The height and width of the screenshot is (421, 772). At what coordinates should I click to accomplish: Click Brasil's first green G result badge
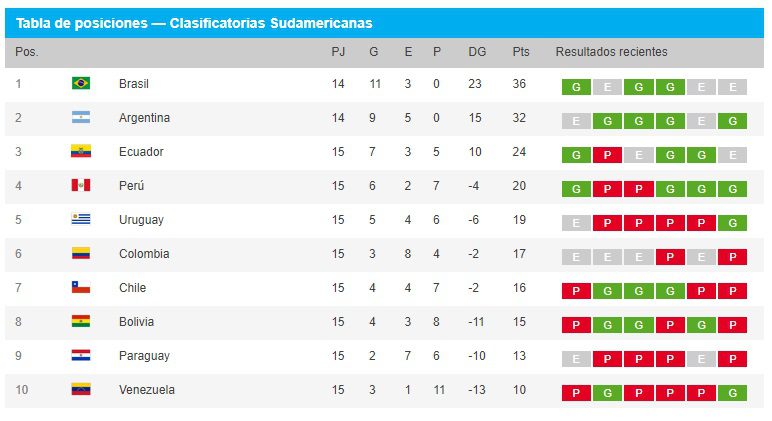(576, 87)
